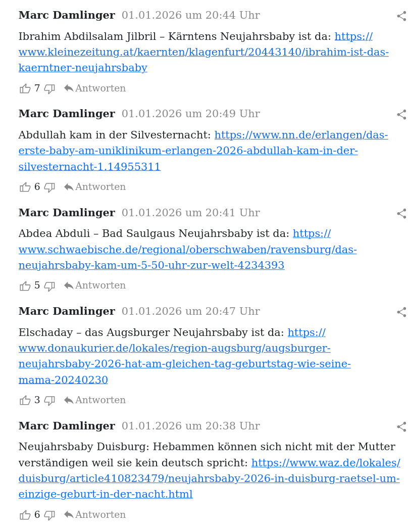Share the 20:41 Uhr comment
This screenshot has height=532, width=408.
click(401, 213)
